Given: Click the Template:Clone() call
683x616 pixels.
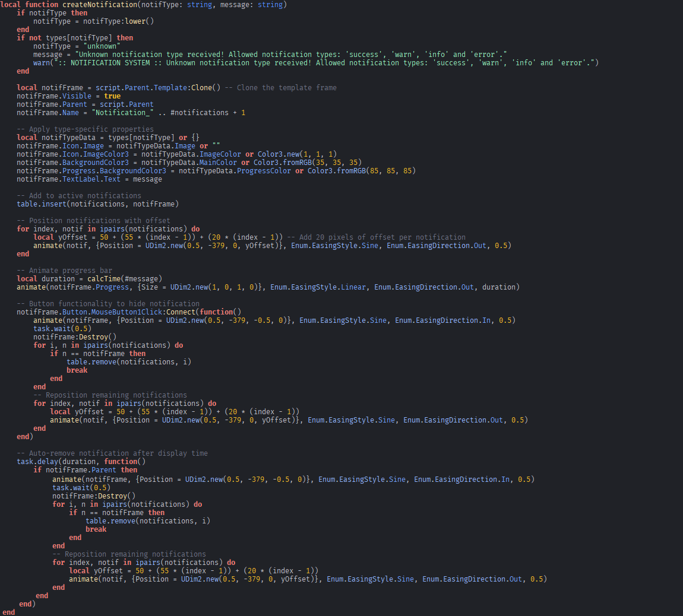Looking at the screenshot, I should click(x=187, y=87).
